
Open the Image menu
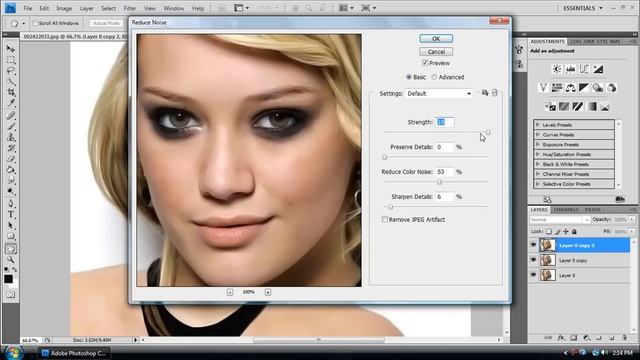(64, 8)
